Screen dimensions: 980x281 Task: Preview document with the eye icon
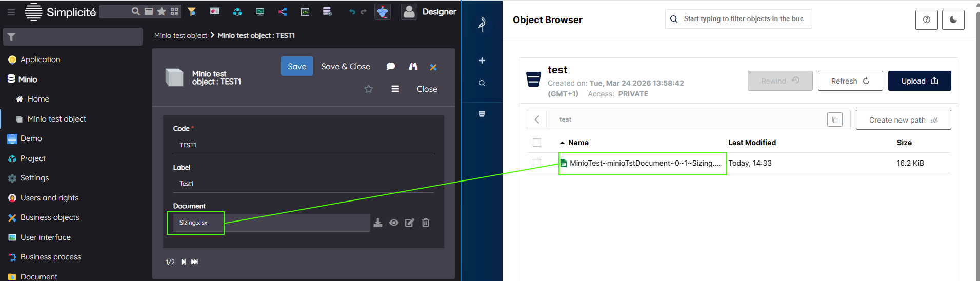(x=394, y=223)
